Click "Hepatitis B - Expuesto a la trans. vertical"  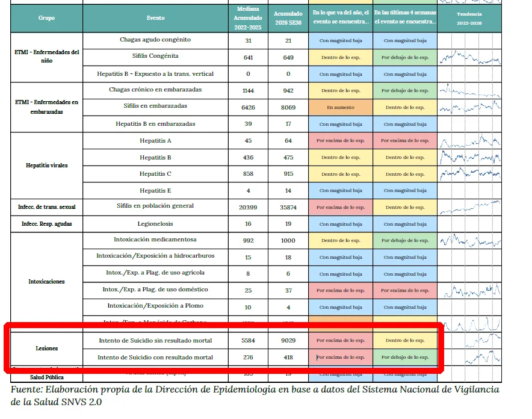click(155, 74)
